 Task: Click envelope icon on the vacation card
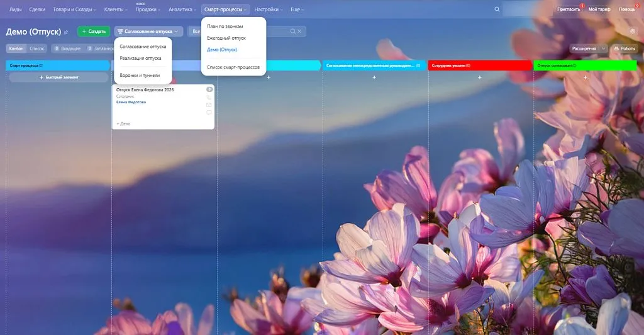coord(209,105)
